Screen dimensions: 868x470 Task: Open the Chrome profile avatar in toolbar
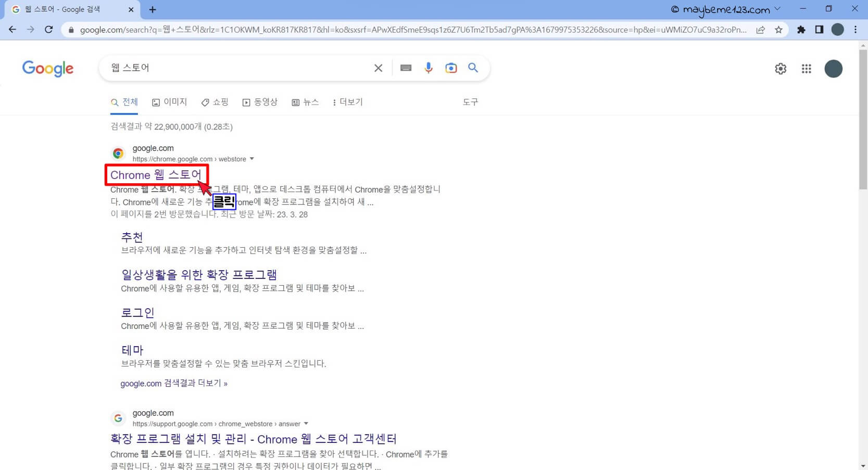click(837, 30)
